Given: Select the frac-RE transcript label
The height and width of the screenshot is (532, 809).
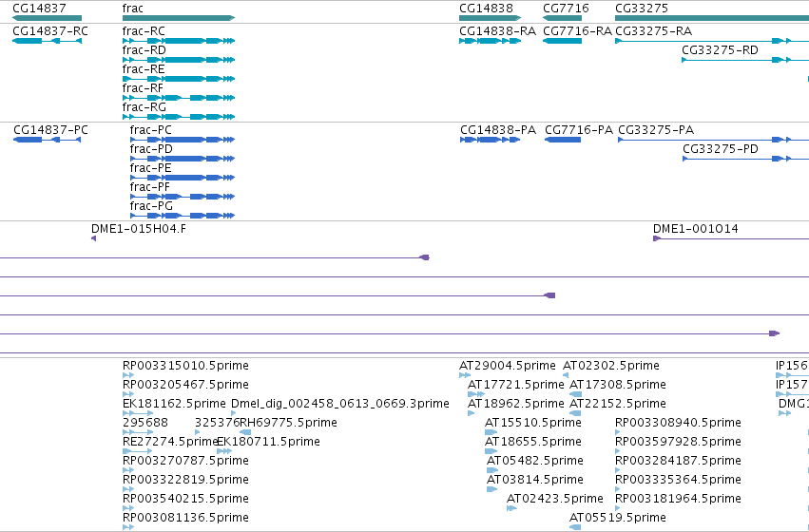Looking at the screenshot, I should click(x=144, y=69).
